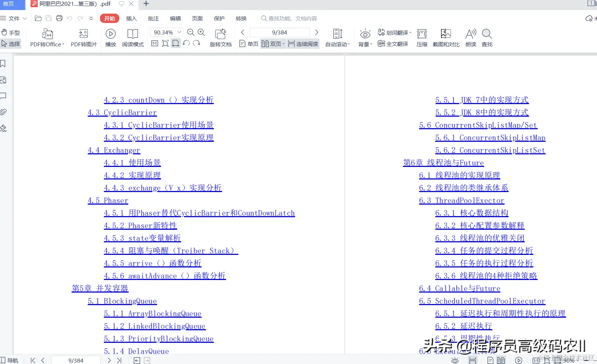Image resolution: width=597 pixels, height=364 pixels.
Task: Toggle 连续阅读 continuous reading
Action: [303, 44]
